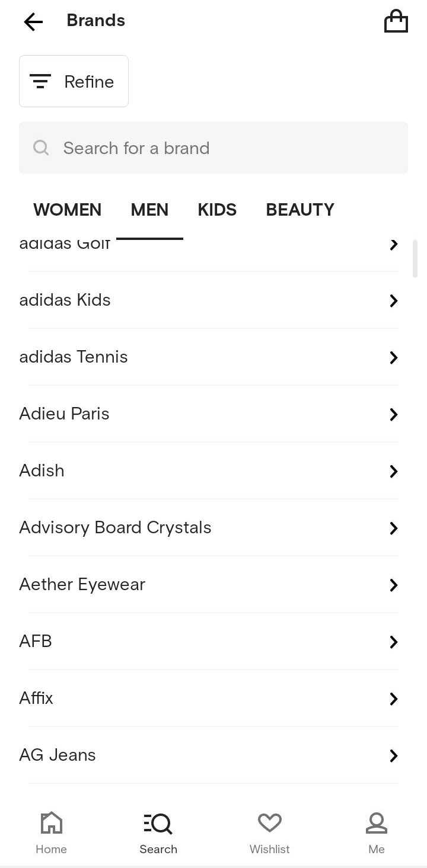Click the Refine filter button

[74, 81]
